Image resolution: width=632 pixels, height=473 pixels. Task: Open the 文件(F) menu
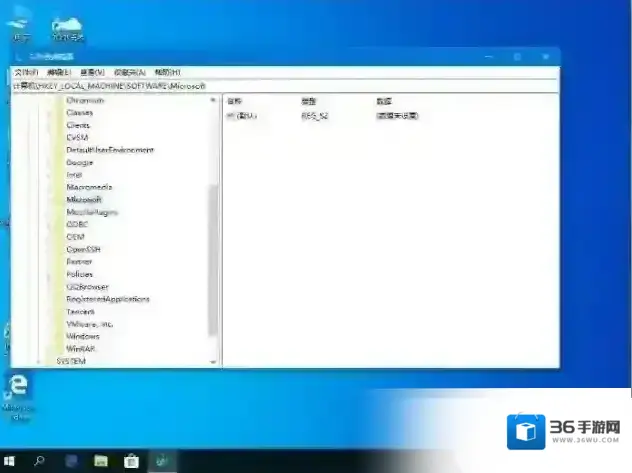coord(26,73)
